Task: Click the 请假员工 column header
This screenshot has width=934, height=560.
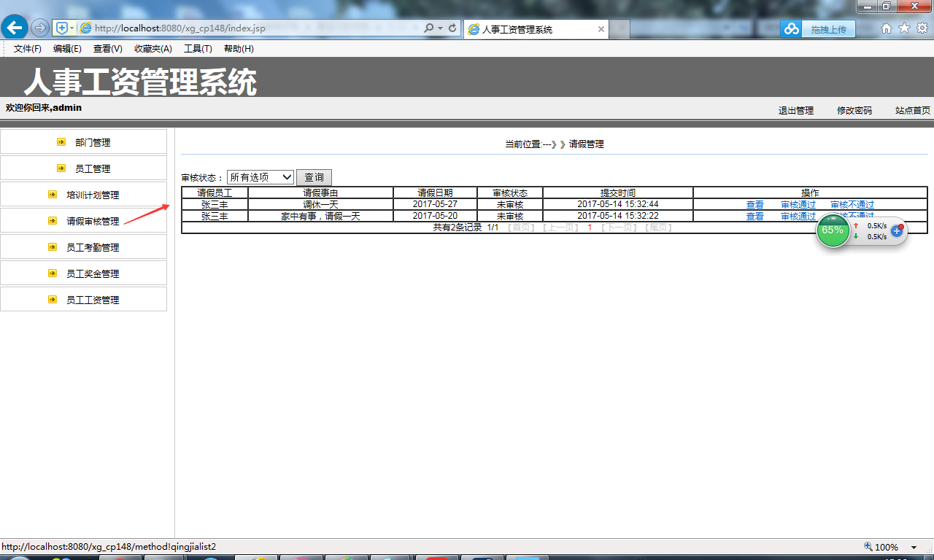Action: 215,193
